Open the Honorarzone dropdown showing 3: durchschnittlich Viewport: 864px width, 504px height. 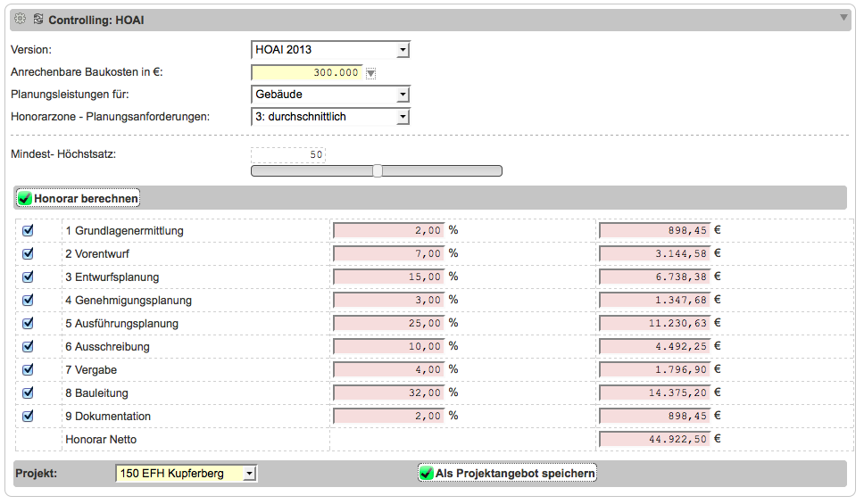point(330,117)
